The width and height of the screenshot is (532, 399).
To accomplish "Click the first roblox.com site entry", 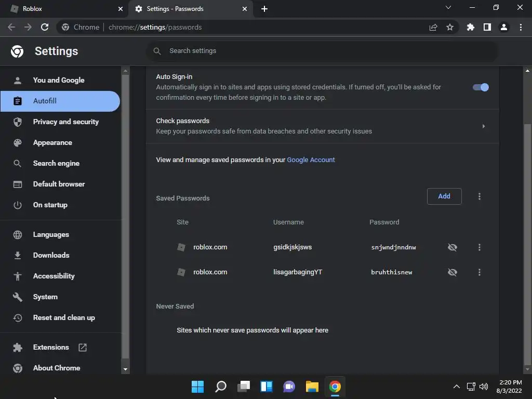I will click(210, 247).
